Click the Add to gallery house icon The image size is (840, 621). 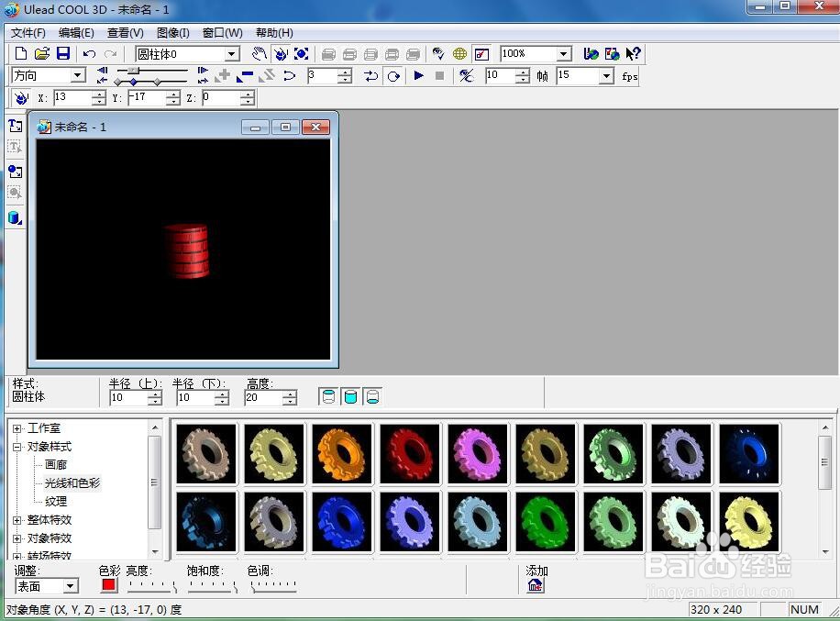point(536,585)
